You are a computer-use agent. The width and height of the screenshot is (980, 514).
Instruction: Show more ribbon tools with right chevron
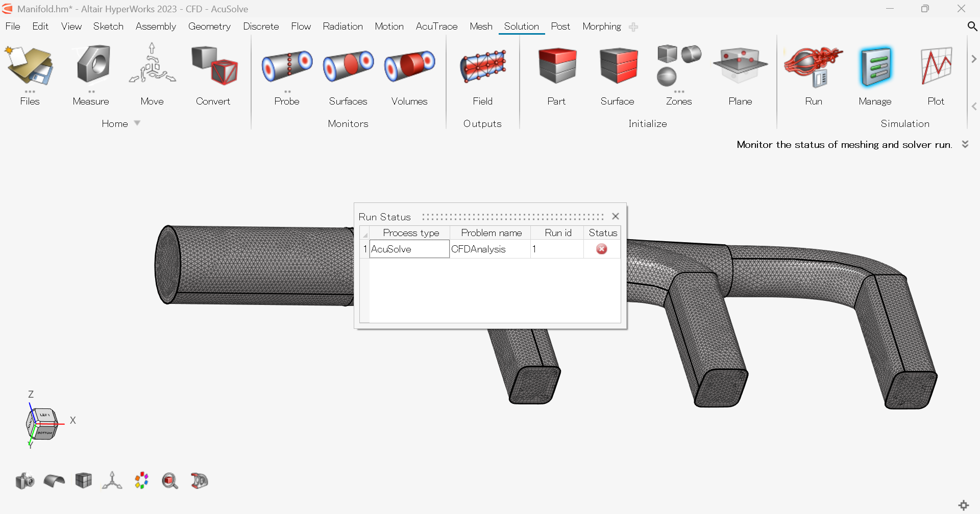pyautogui.click(x=974, y=59)
